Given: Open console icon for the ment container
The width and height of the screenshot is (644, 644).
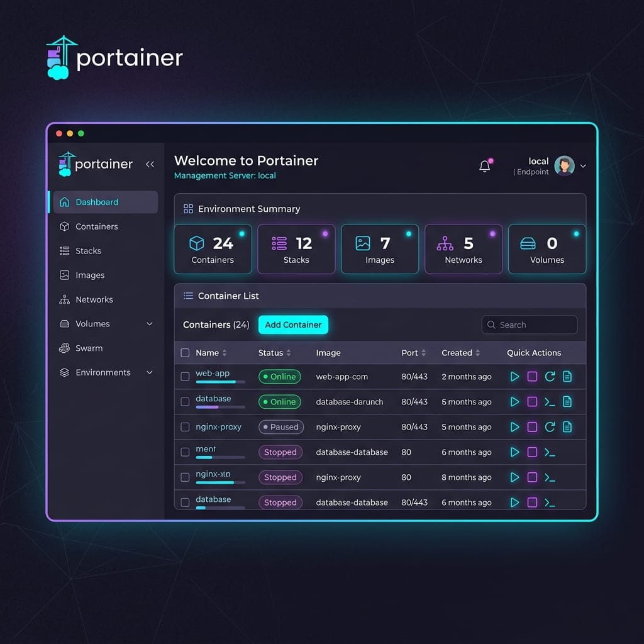Looking at the screenshot, I should coord(550,452).
